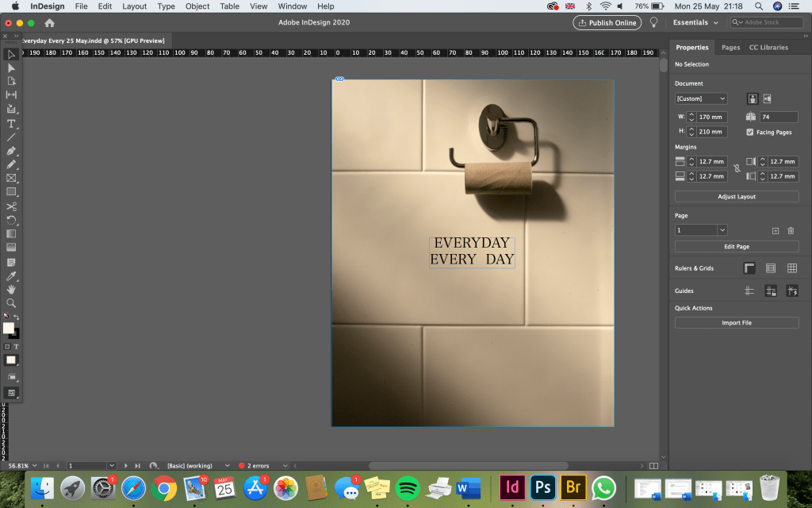The height and width of the screenshot is (508, 812).
Task: Switch to the Pages tab
Action: click(x=730, y=48)
